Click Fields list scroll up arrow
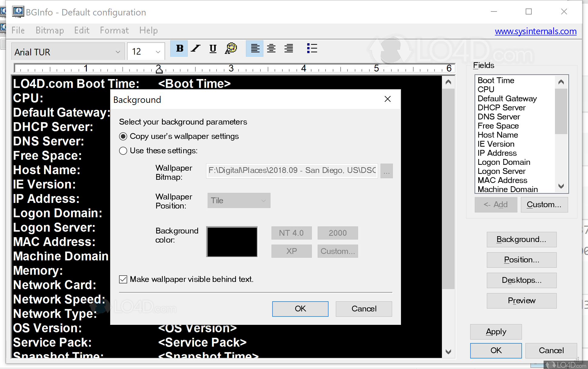Image resolution: width=588 pixels, height=369 pixels. pos(561,82)
